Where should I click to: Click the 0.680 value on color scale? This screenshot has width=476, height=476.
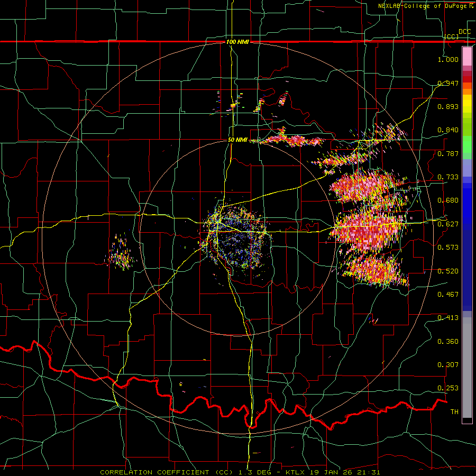[448, 200]
